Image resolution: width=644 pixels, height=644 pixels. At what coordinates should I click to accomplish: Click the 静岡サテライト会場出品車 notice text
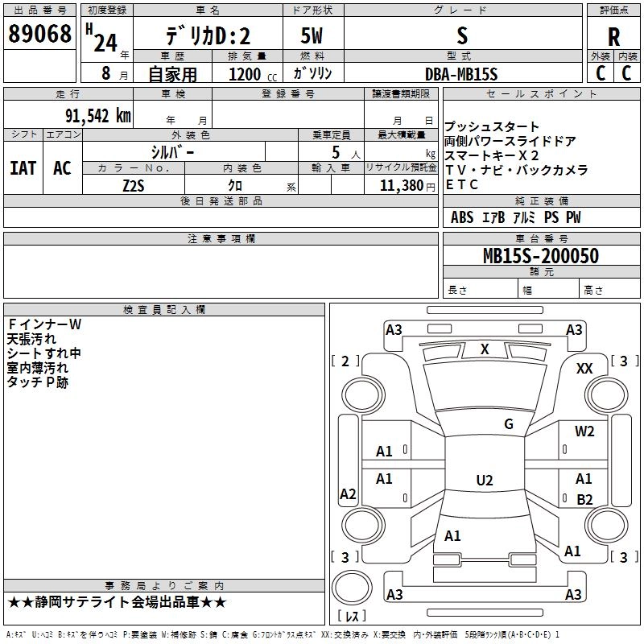[117, 602]
